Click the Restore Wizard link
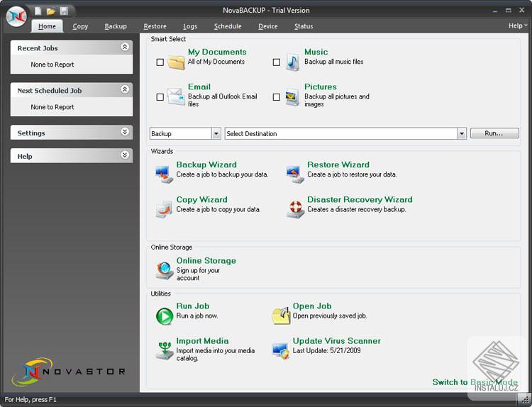The image size is (532, 407). point(338,165)
